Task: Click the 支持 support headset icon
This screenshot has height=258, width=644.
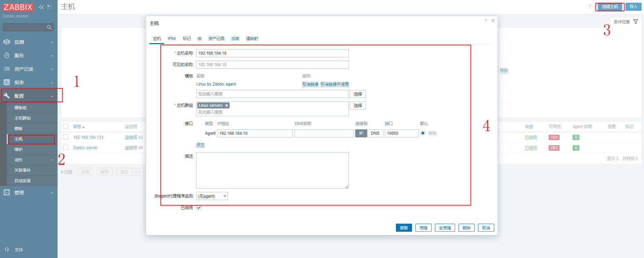Action: coord(7,250)
